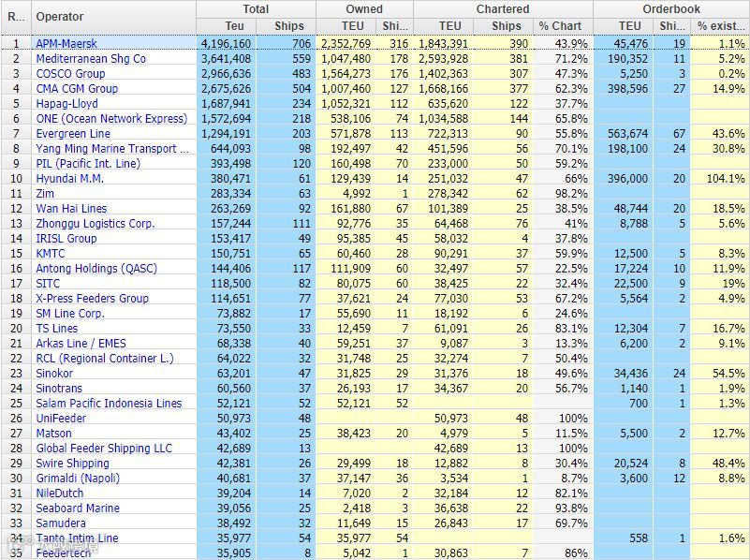The image size is (750, 560).
Task: Select Hyundai orderbook percentage 104.1%
Action: [x=720, y=178]
